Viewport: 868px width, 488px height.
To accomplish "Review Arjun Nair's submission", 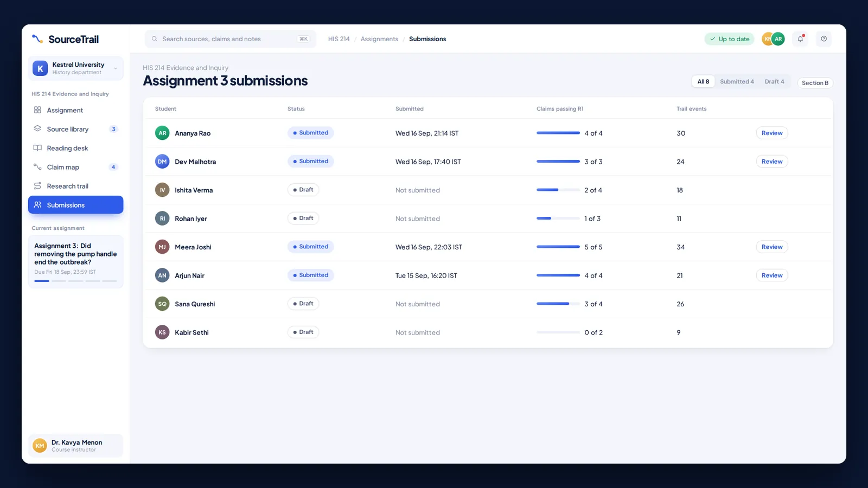I will click(x=772, y=275).
